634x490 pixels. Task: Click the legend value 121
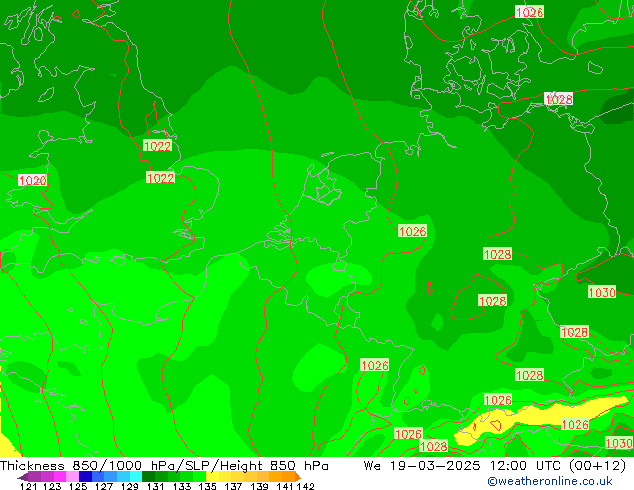pyautogui.click(x=28, y=486)
